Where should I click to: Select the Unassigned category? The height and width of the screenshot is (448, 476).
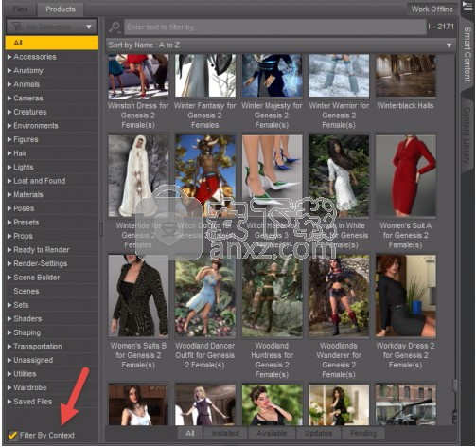coord(52,360)
